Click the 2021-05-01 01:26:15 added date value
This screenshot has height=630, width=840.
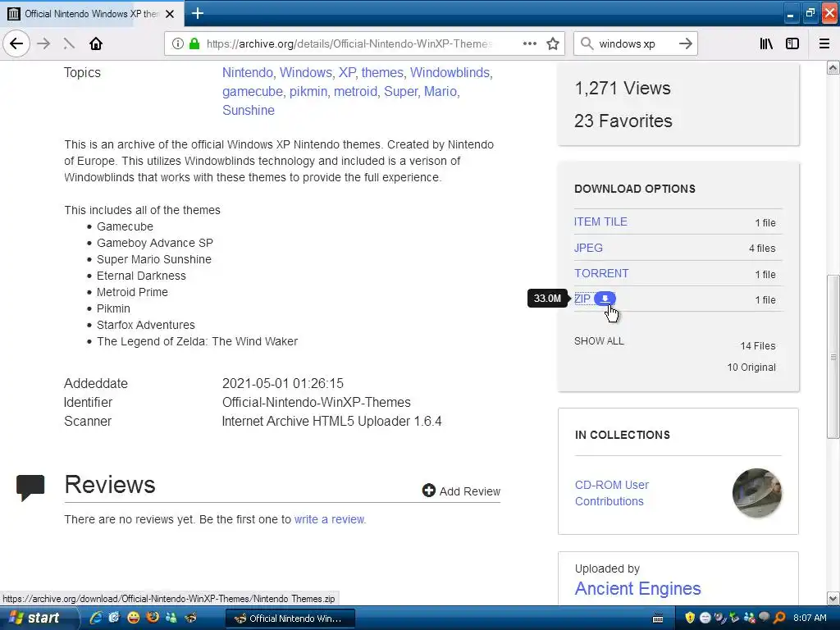(x=283, y=384)
